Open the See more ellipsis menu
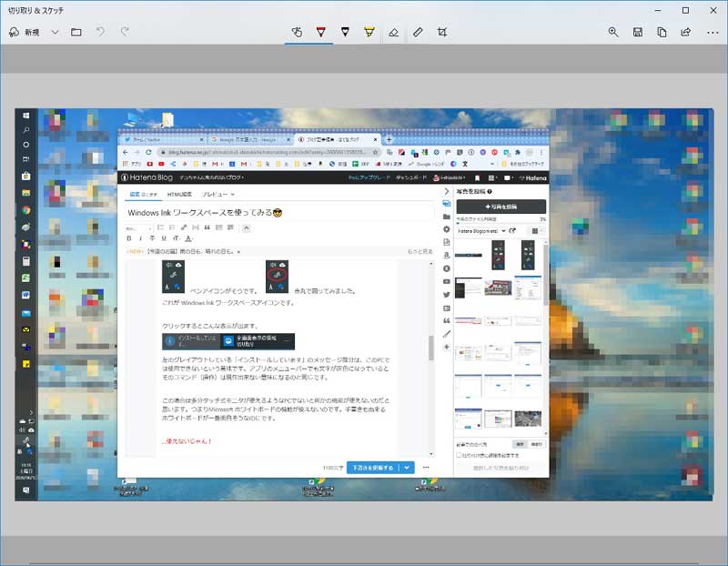The height and width of the screenshot is (566, 728). [713, 33]
